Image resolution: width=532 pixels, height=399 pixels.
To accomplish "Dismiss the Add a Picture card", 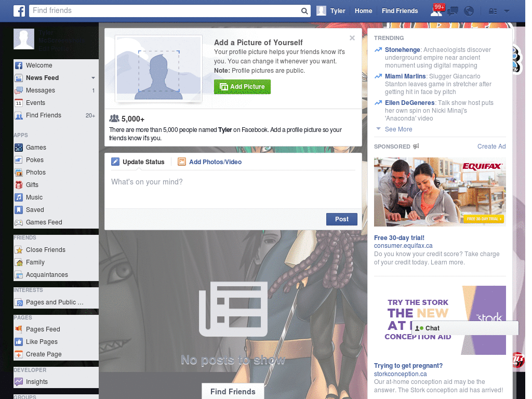I will coord(352,38).
